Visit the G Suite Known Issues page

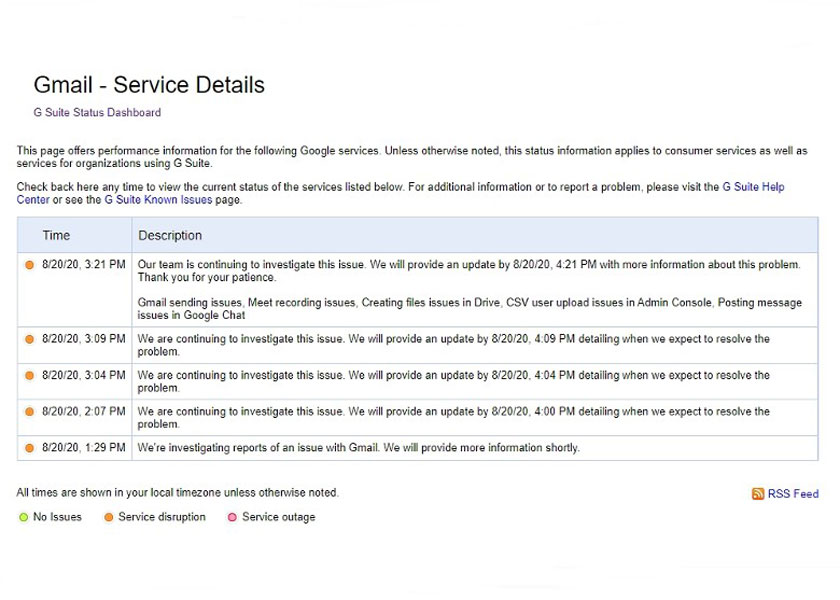click(x=158, y=200)
